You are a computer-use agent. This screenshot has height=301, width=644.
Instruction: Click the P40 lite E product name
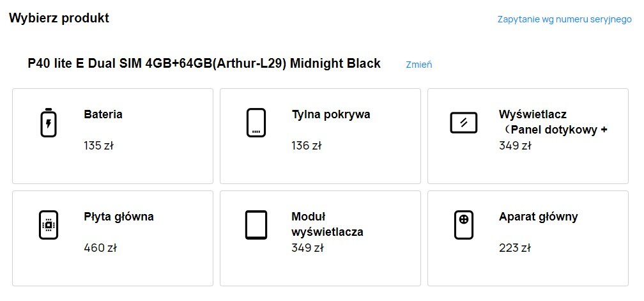pos(204,63)
